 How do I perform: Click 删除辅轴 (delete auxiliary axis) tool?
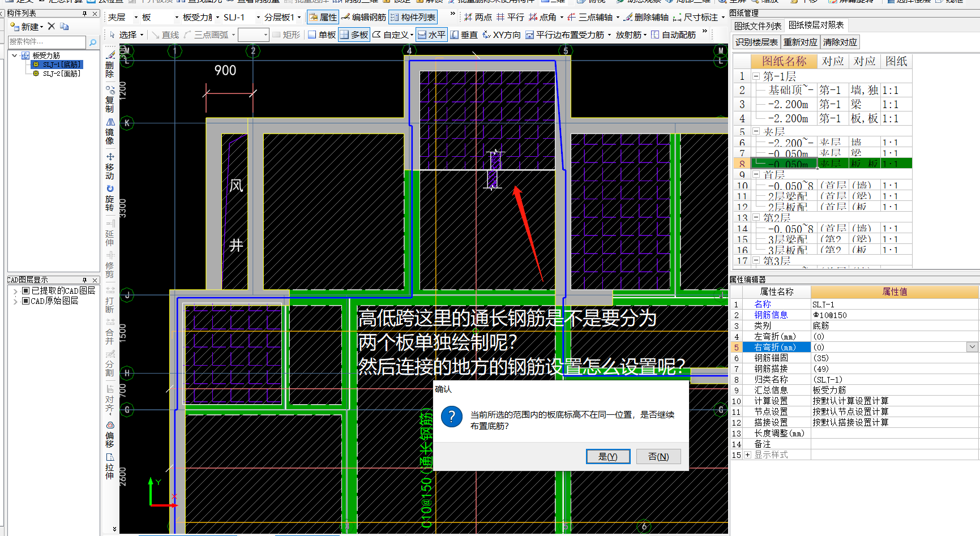point(646,18)
